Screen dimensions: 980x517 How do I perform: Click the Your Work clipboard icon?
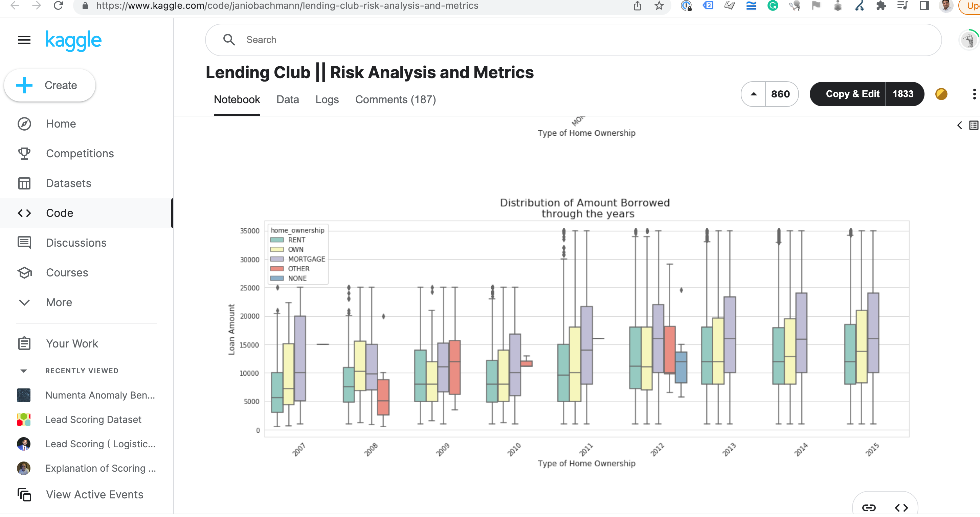pos(24,343)
